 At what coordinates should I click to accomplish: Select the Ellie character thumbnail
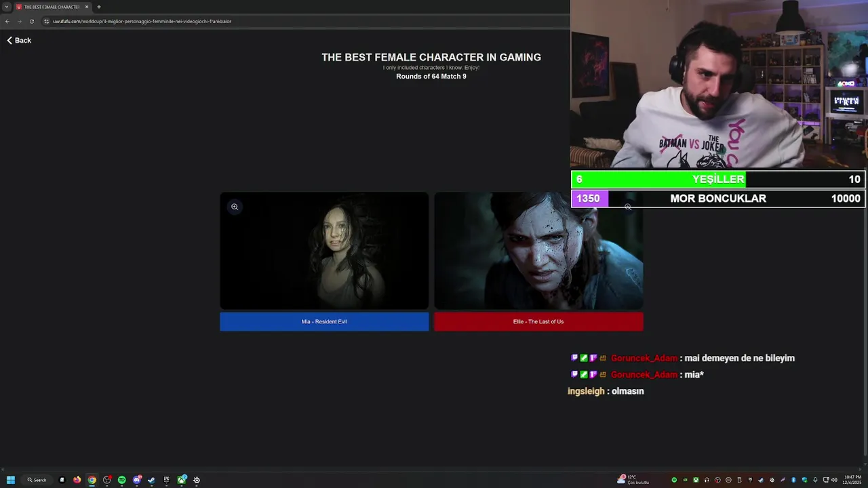(x=538, y=251)
